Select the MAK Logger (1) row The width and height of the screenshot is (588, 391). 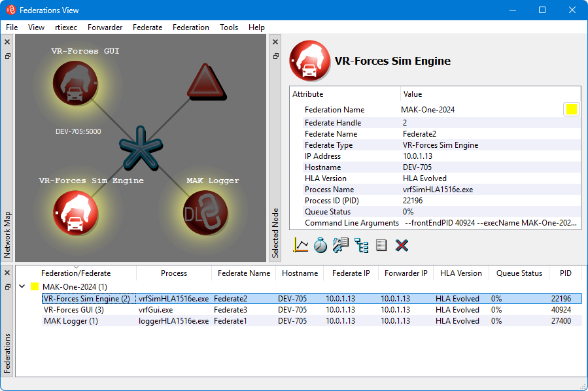click(x=71, y=321)
